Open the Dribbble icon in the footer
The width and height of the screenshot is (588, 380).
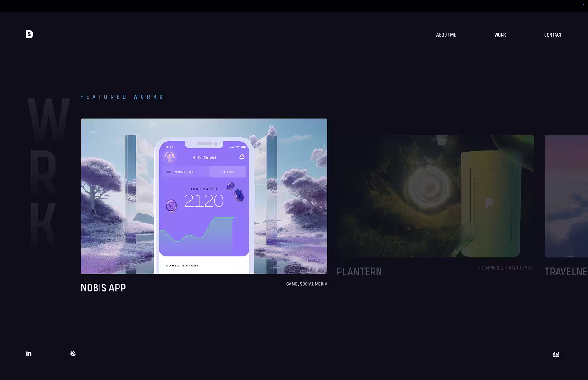[x=73, y=354]
